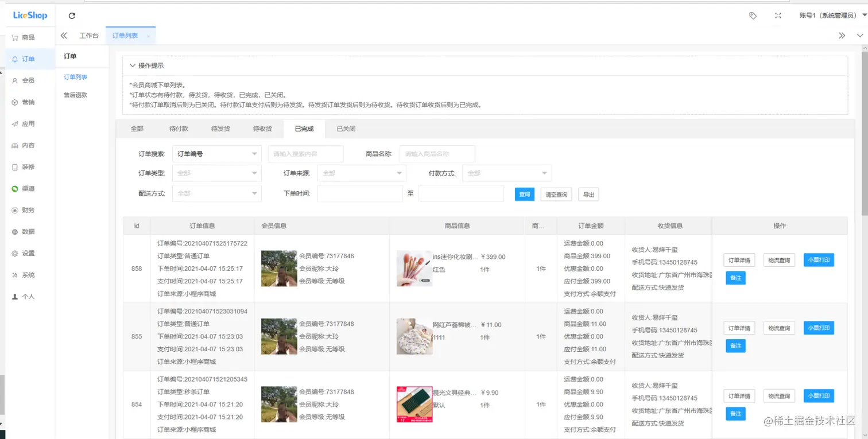Open 订单详情 for order 858
The height and width of the screenshot is (439, 868).
click(x=739, y=260)
